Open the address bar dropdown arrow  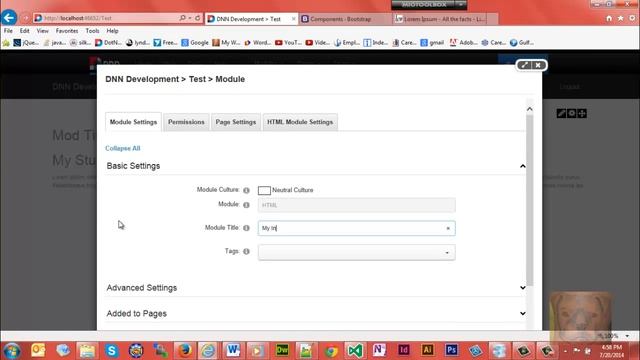click(x=190, y=18)
